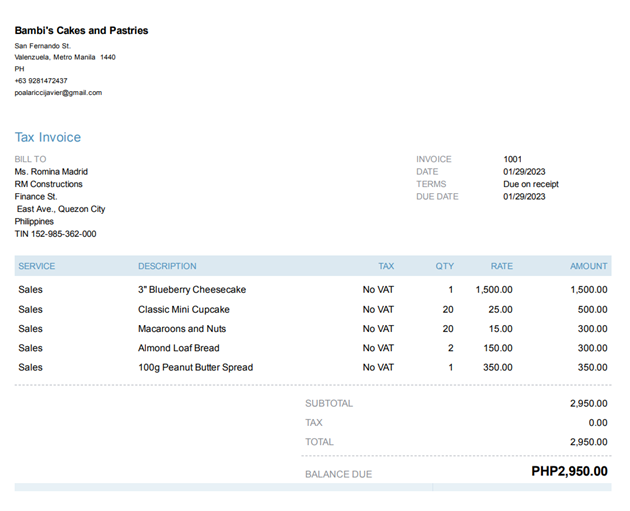The width and height of the screenshot is (630, 511).
Task: Select the San Fernando St. address line
Action: tap(43, 46)
